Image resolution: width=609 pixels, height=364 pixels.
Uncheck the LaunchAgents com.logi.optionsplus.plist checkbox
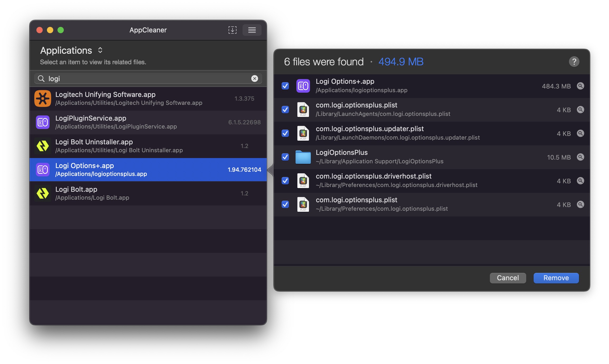[285, 110]
